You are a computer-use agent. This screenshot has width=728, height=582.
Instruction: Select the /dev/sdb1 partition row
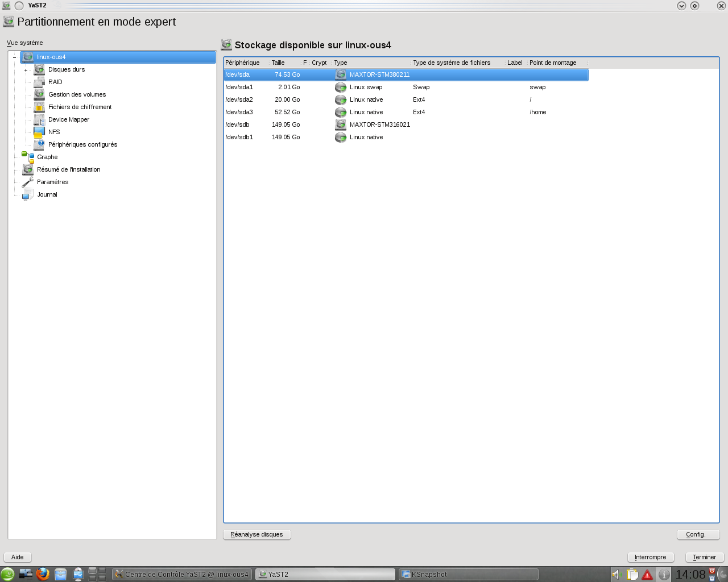406,137
